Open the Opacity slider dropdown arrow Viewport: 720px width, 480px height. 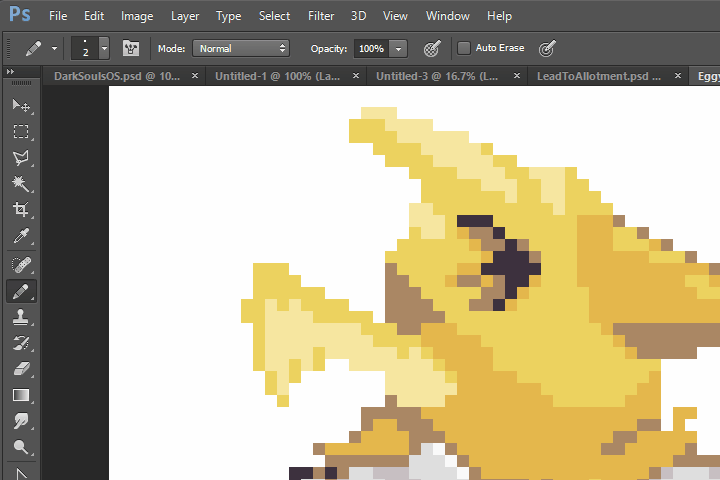[398, 48]
